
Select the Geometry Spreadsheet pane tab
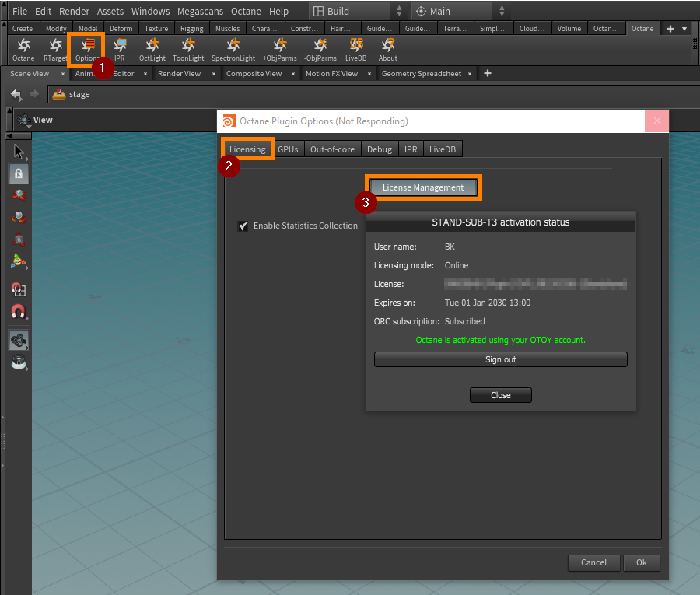tap(422, 74)
